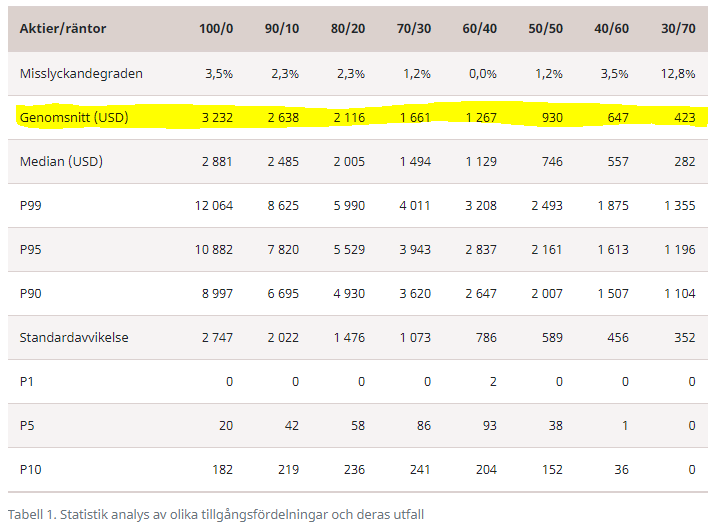
Task: Click the Tabell 1 caption text
Action: coord(216,514)
